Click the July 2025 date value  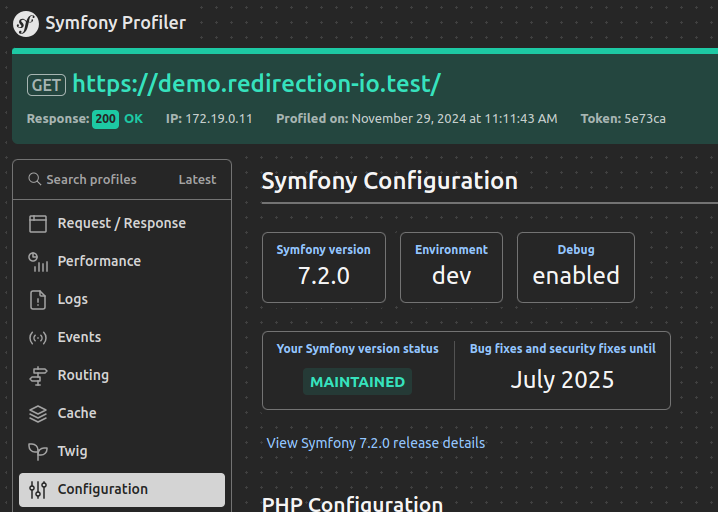562,380
